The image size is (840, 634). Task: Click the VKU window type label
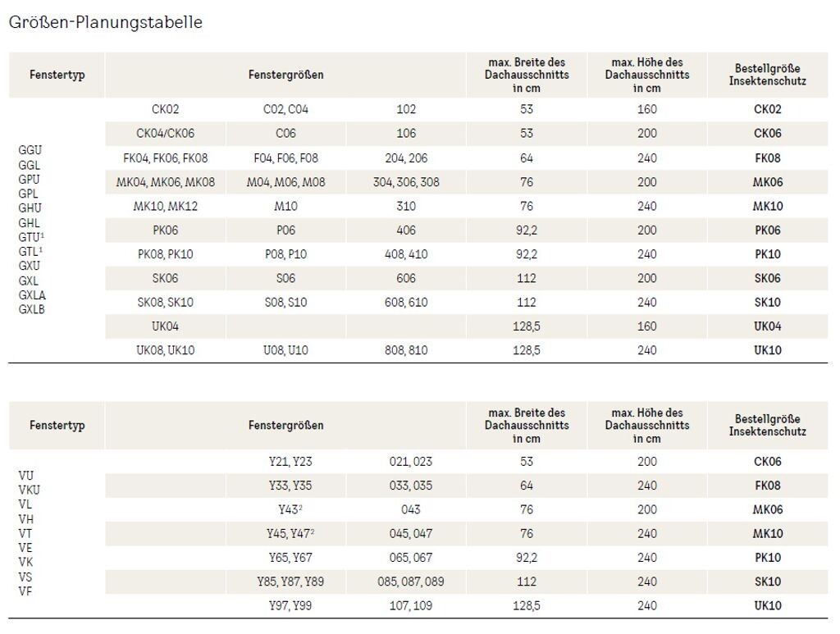(x=29, y=490)
